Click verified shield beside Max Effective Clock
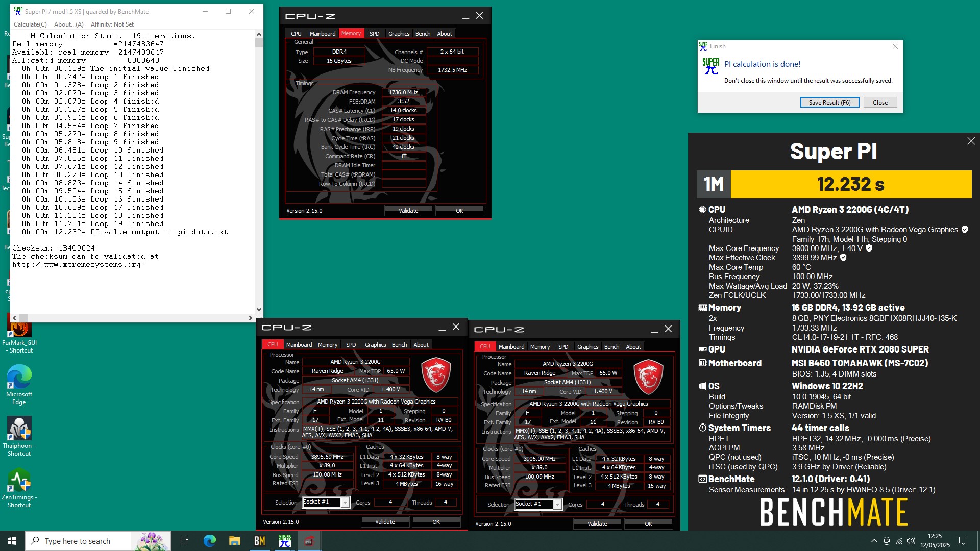Screen dimensions: 980x551 tap(843, 258)
